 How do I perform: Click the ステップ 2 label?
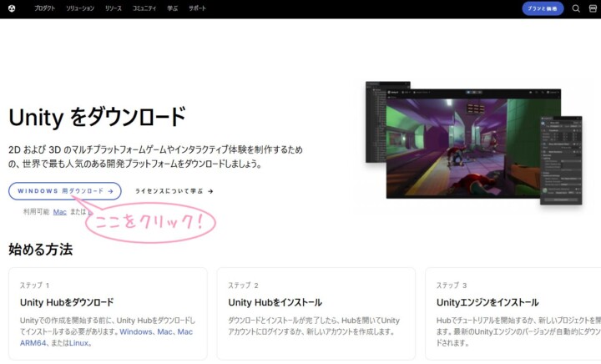point(243,285)
